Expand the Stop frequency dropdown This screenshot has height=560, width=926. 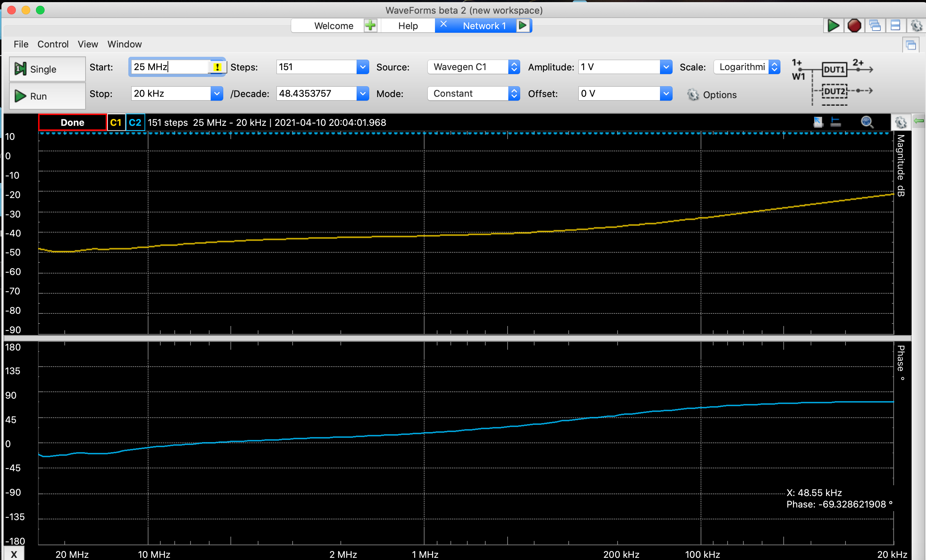coord(216,93)
